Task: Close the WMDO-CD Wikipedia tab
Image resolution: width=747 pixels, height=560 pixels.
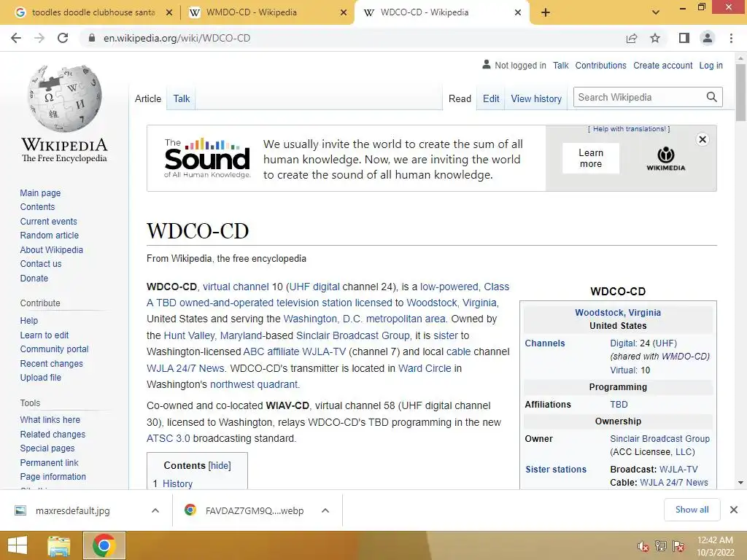Action: [343, 13]
